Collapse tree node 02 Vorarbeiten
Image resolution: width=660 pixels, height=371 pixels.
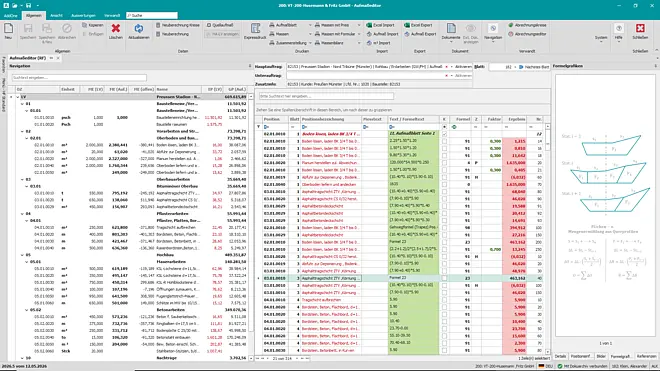coord(22,131)
